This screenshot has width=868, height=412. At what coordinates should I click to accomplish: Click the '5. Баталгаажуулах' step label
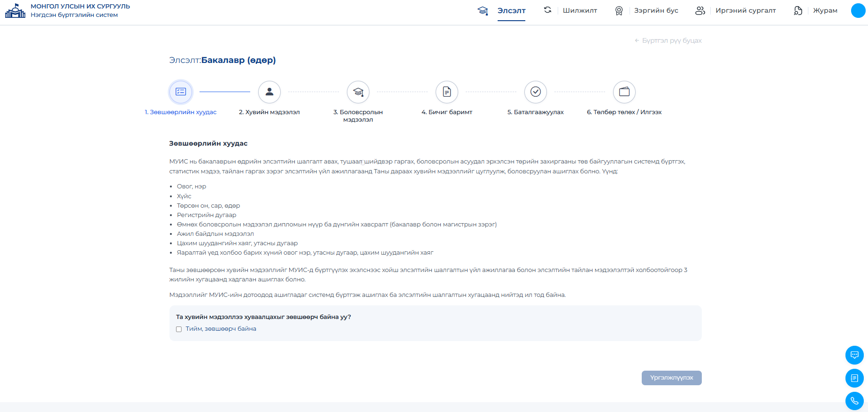(536, 112)
